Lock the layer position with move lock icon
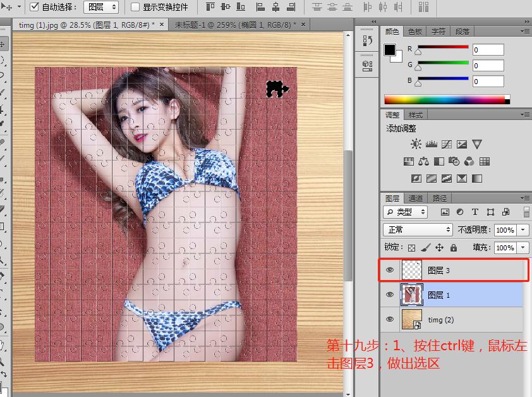The height and width of the screenshot is (397, 532). pos(439,247)
